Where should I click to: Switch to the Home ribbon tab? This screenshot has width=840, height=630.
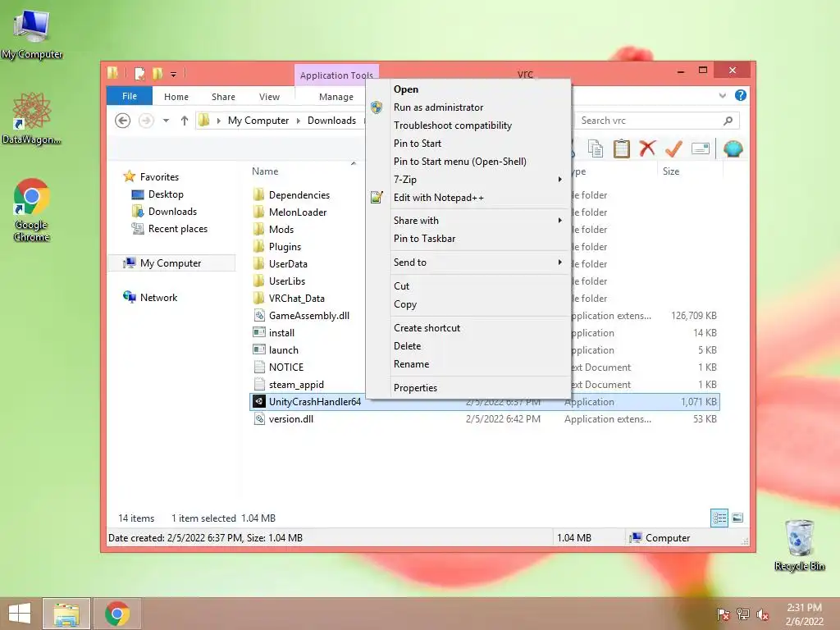176,97
